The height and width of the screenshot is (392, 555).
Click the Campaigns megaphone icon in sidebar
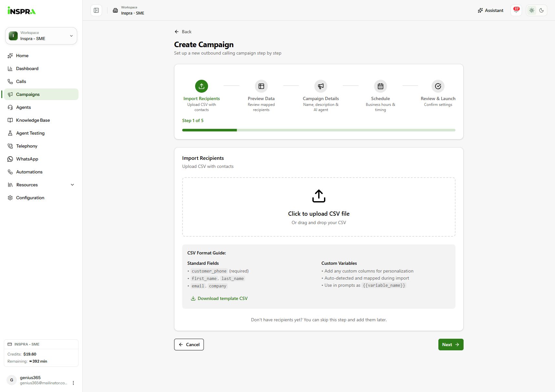(x=10, y=94)
